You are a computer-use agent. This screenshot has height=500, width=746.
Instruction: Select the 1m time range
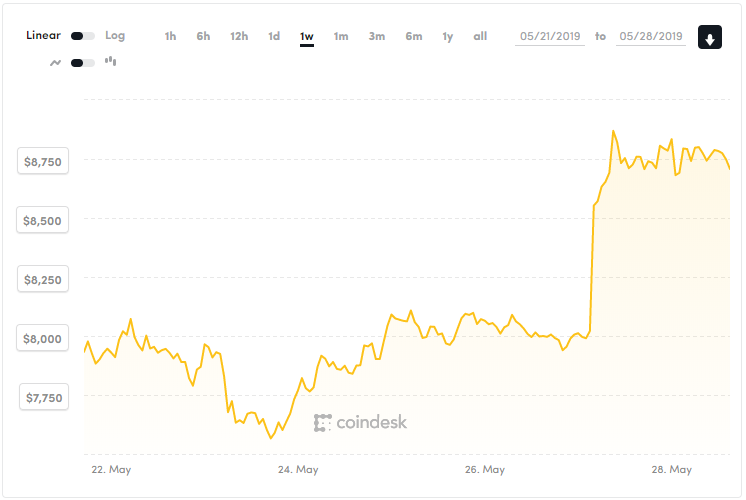coord(341,36)
